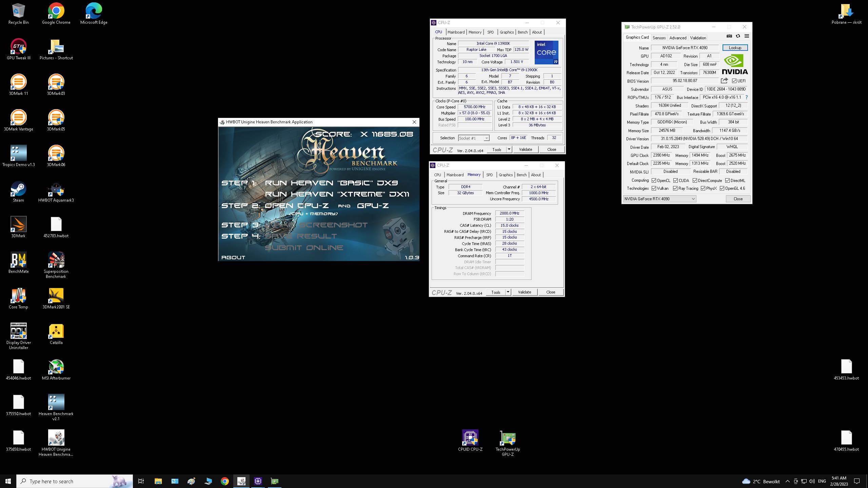
Task: Open GPU selector dropdown NVIDIA GeForce RTX 4090
Action: click(659, 199)
